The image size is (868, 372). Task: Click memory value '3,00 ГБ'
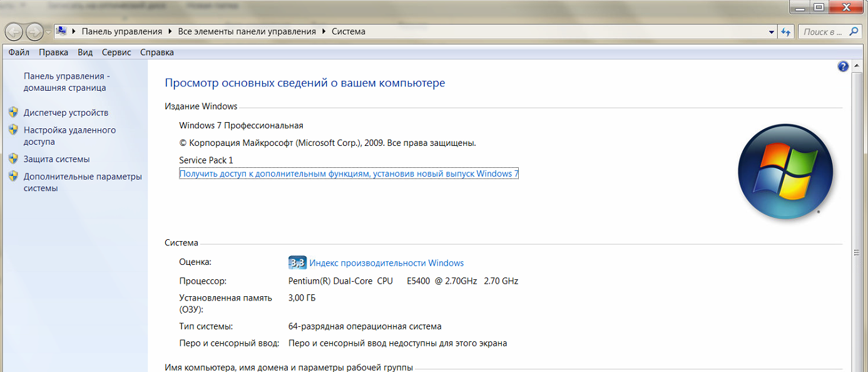click(302, 297)
